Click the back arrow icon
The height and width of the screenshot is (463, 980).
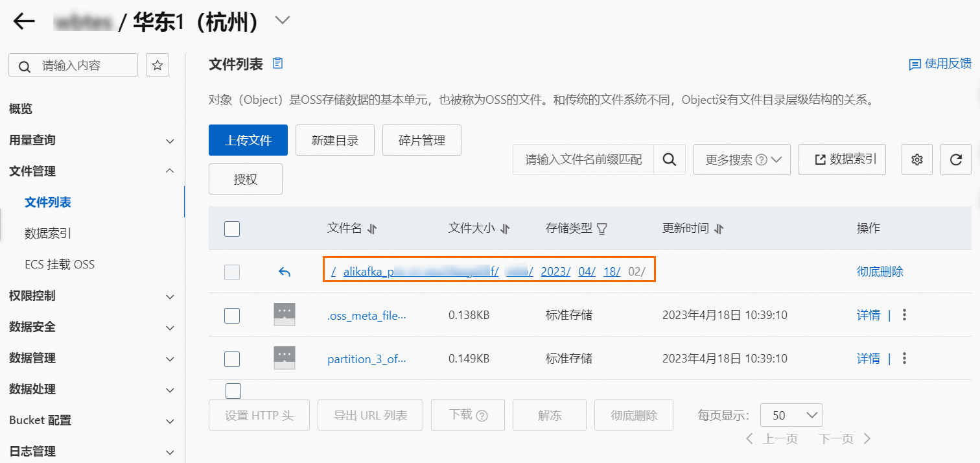(x=23, y=21)
